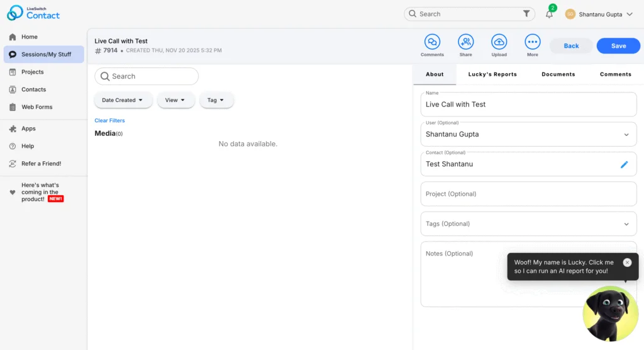Open the More options icon
This screenshot has height=350, width=644.
point(532,42)
